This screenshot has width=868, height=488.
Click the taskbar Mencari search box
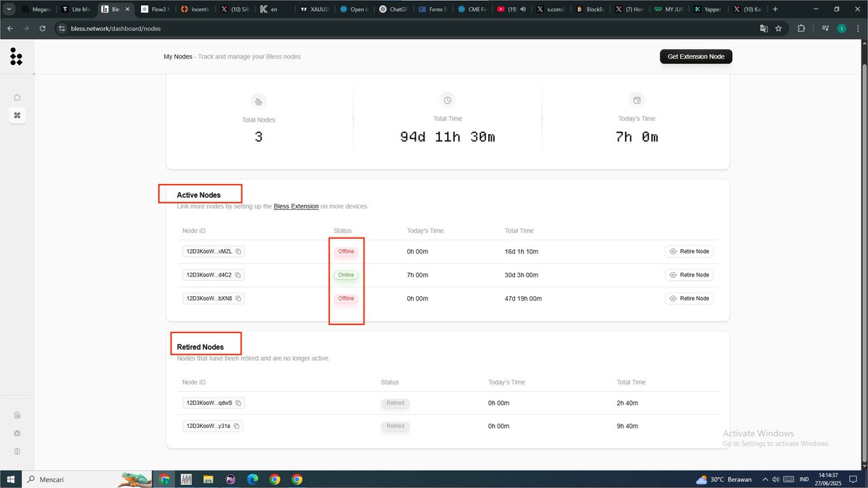coord(71,479)
